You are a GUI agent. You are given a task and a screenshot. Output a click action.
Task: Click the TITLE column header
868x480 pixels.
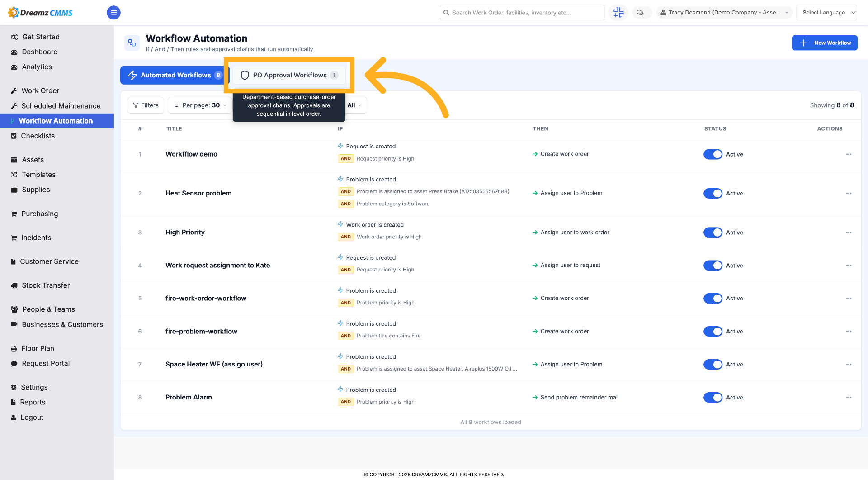(x=174, y=129)
